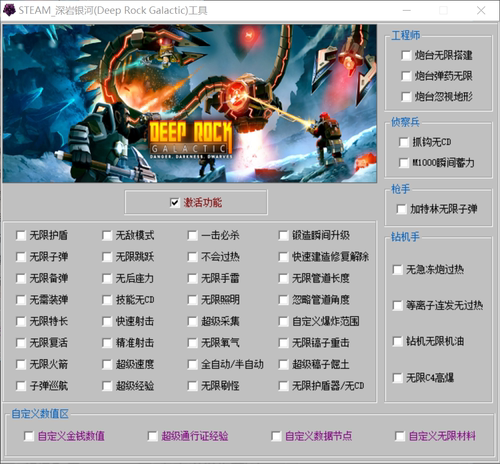
Task: Enable 自定义金钱数值 checkbox
Action: tap(29, 436)
